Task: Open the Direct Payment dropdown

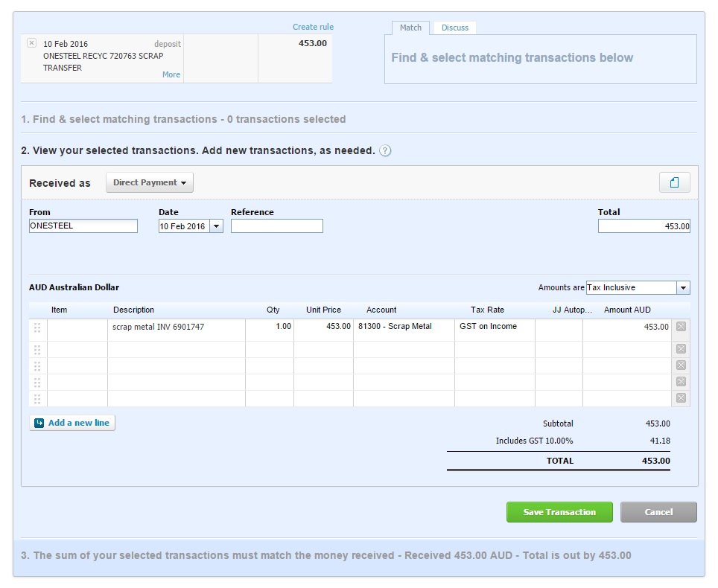Action: coord(149,182)
